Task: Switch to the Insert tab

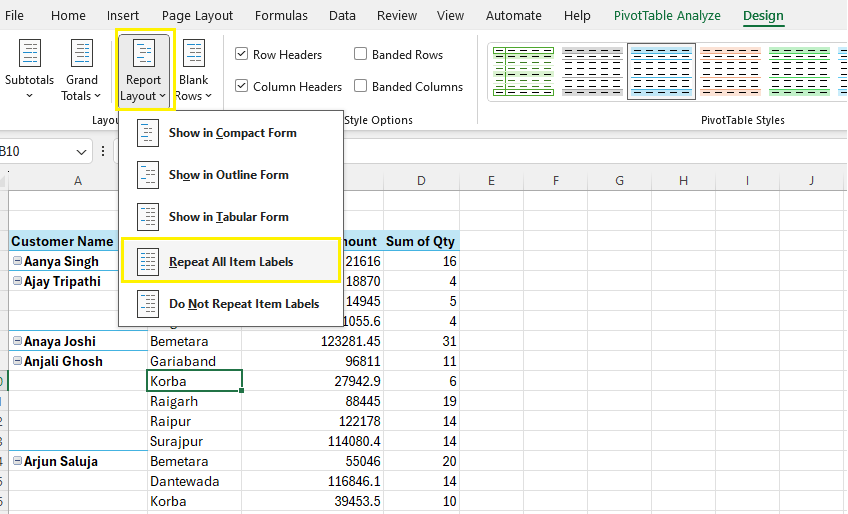Action: (123, 15)
